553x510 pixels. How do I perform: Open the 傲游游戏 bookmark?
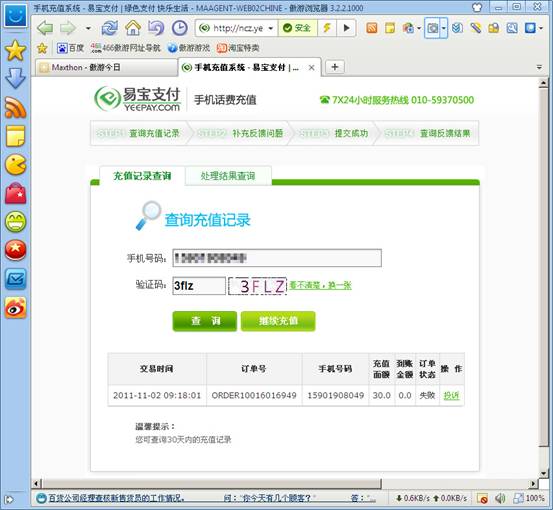coord(189,48)
